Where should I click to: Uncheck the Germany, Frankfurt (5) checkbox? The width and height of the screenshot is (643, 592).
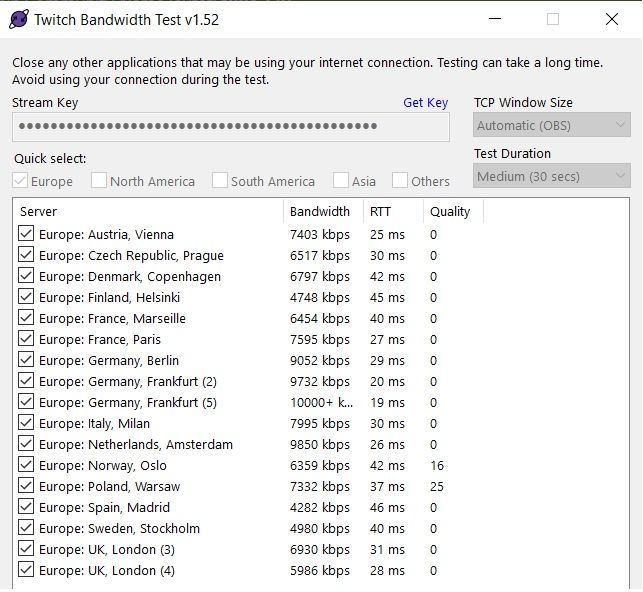[x=26, y=401]
